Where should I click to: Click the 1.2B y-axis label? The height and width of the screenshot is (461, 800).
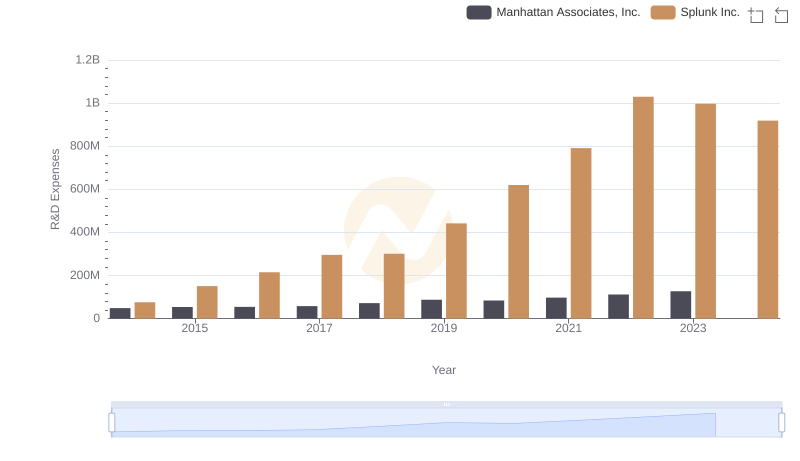(88, 60)
